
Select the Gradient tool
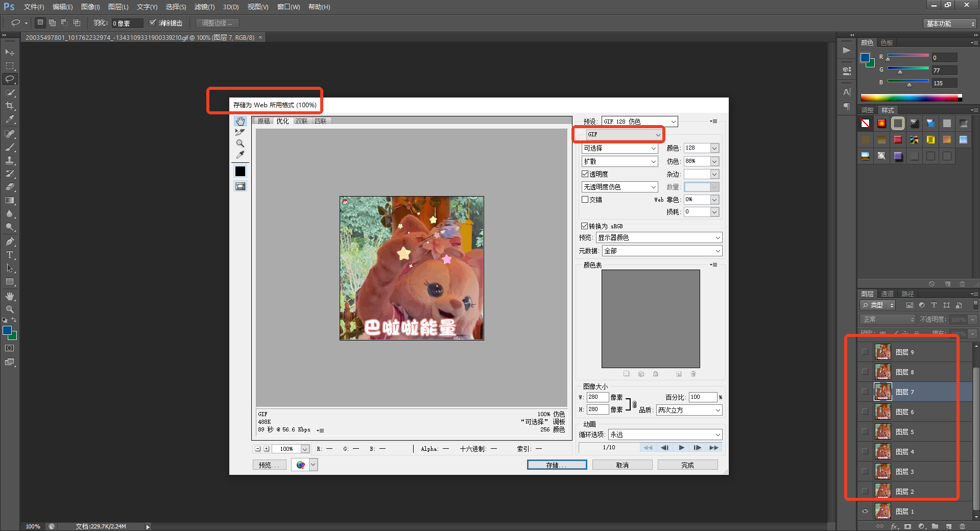(10, 200)
